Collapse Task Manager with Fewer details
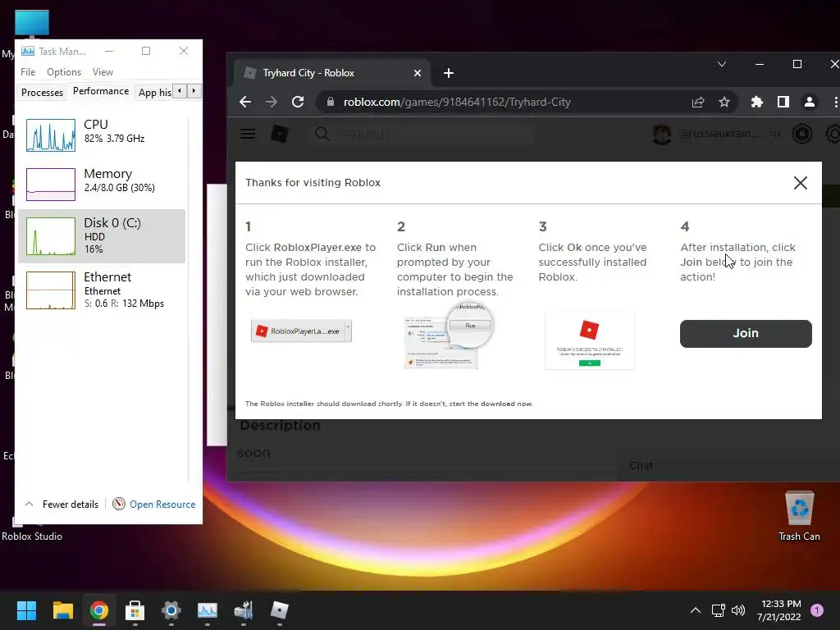840x630 pixels. (62, 504)
